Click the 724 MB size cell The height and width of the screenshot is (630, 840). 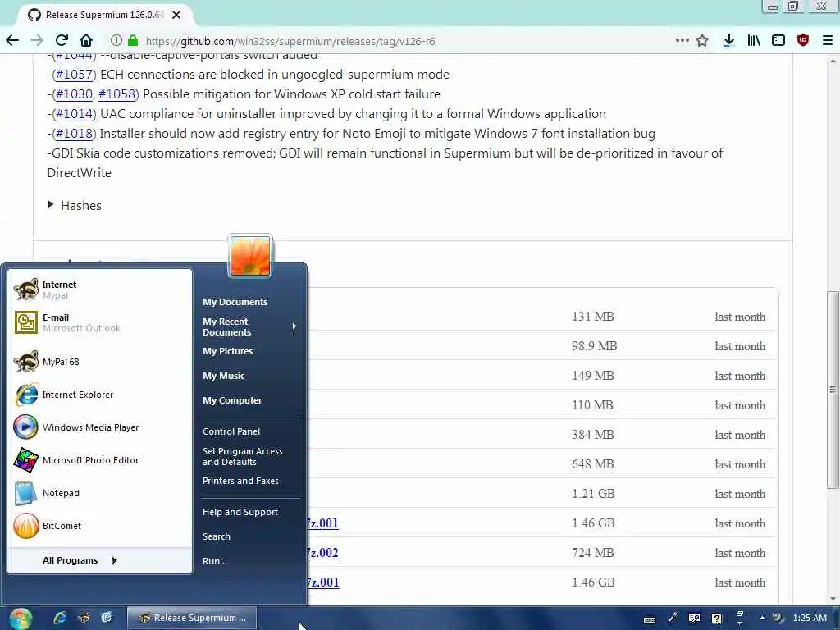(x=592, y=553)
